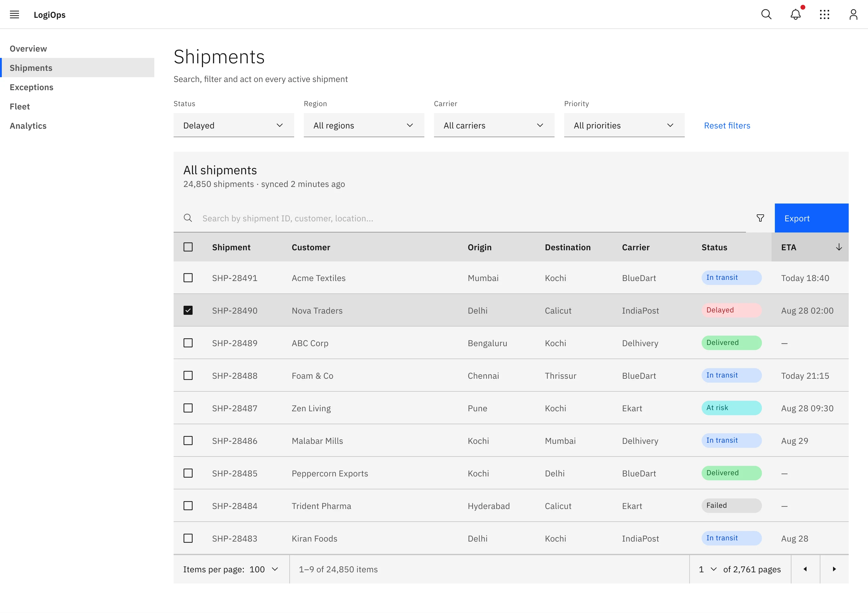
Task: Click the magnifier icon in table search
Action: point(188,218)
